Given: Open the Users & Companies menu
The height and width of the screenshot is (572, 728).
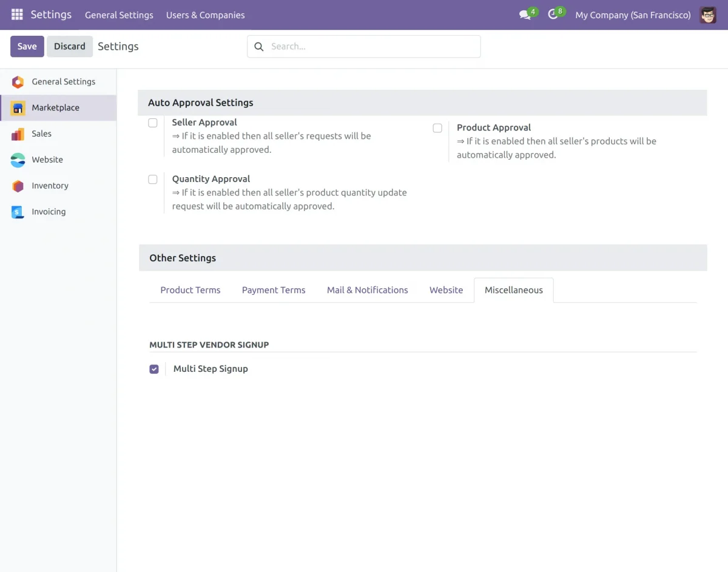Looking at the screenshot, I should tap(205, 15).
